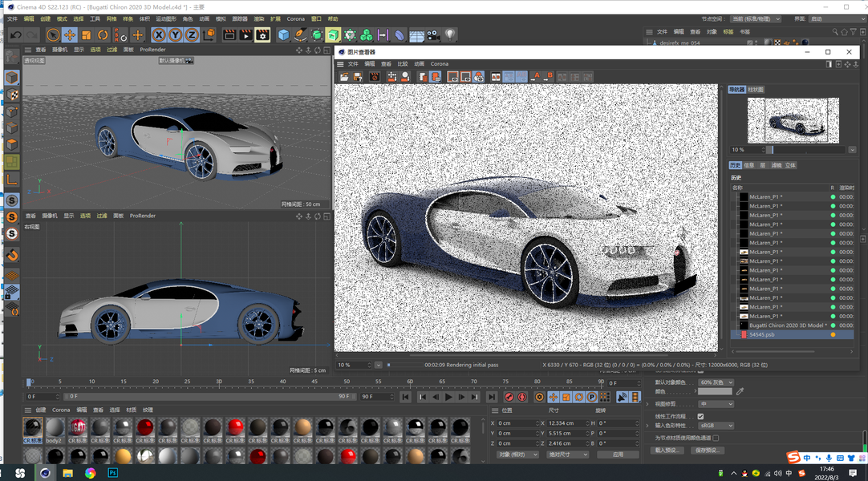Click the light bulb Light object icon

(451, 35)
